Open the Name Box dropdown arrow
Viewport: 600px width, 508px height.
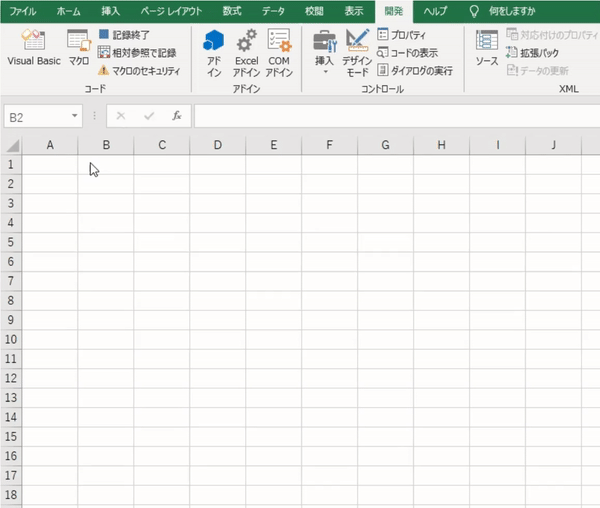75,116
